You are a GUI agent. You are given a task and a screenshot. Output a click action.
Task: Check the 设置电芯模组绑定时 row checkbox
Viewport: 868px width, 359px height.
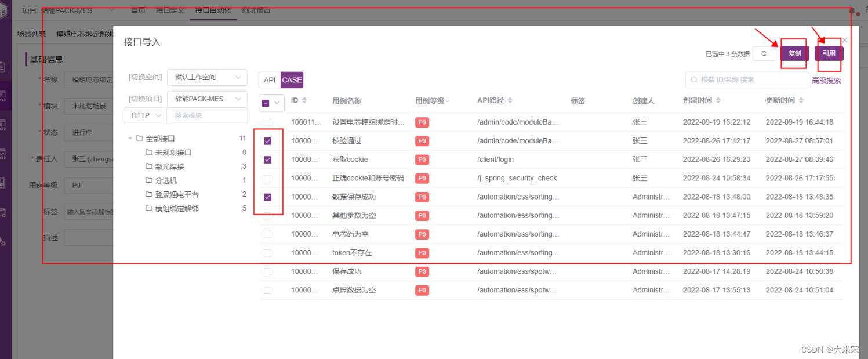click(x=267, y=122)
